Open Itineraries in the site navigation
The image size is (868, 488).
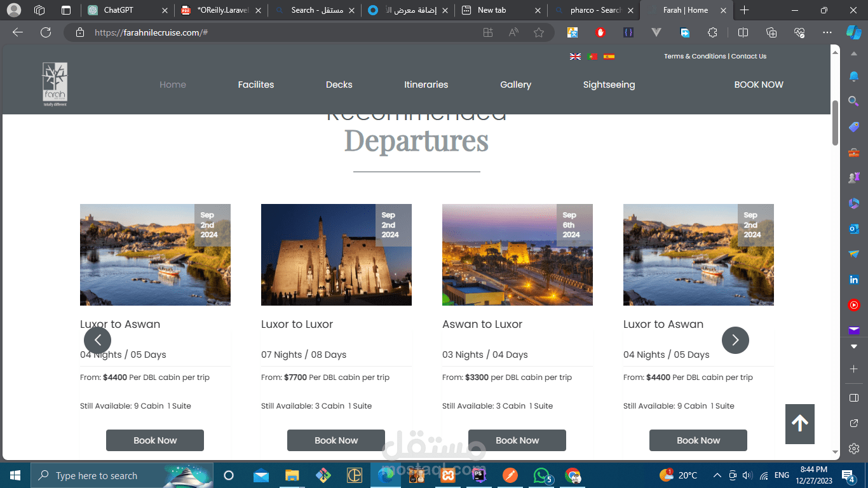click(426, 85)
